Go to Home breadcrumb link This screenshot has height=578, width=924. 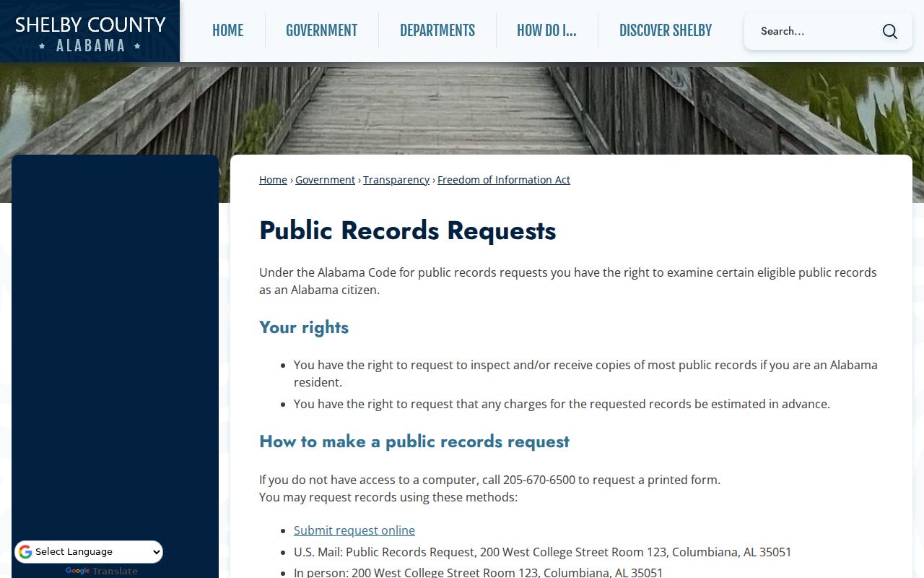tap(273, 180)
